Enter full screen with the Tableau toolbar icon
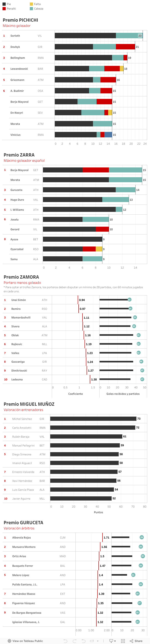 123,641
